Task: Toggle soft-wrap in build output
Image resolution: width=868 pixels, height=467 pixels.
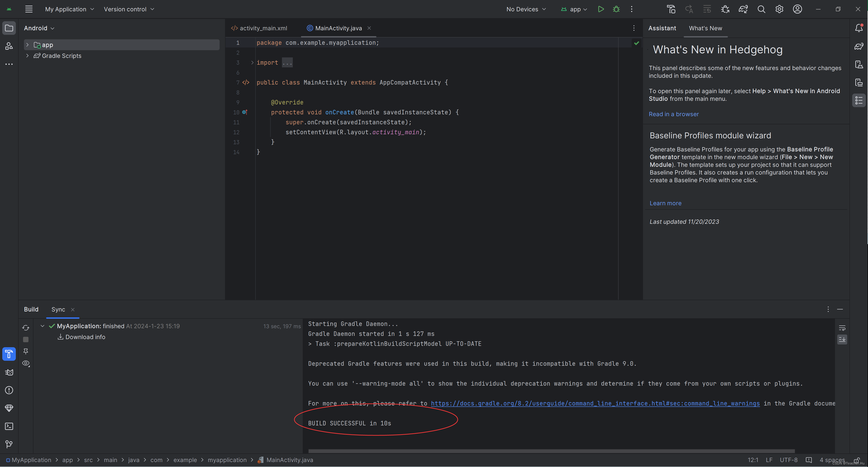Action: tap(842, 328)
